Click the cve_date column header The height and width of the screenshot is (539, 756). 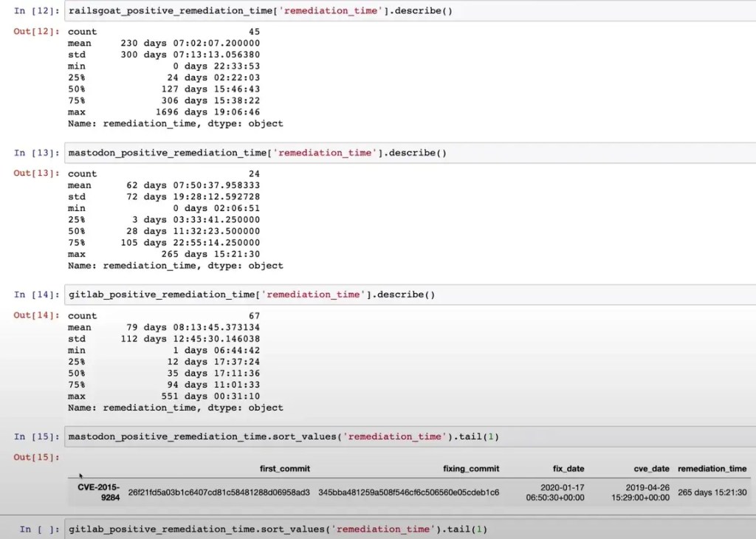click(x=651, y=469)
